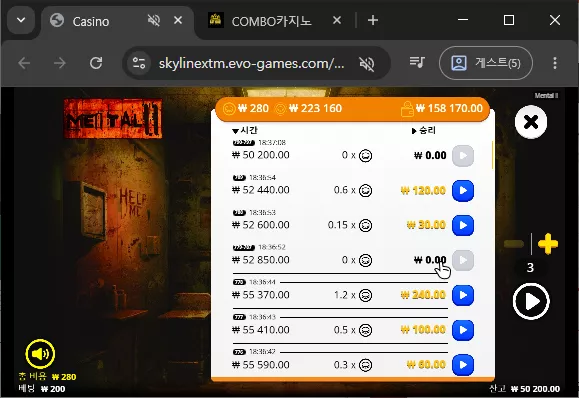
Task: Select the ₩ 120.00 win amount
Action: click(423, 191)
